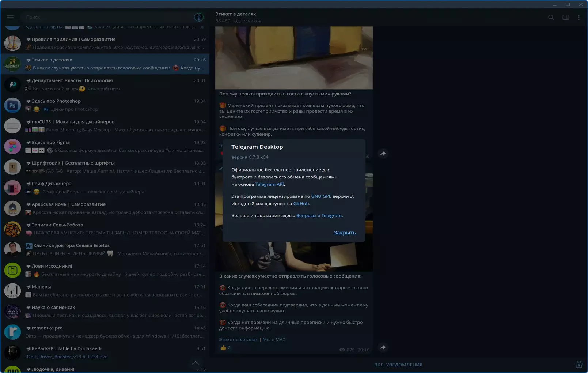The image size is (588, 373).
Task: Select the remontka.pro channel avatar
Action: [x=12, y=332]
